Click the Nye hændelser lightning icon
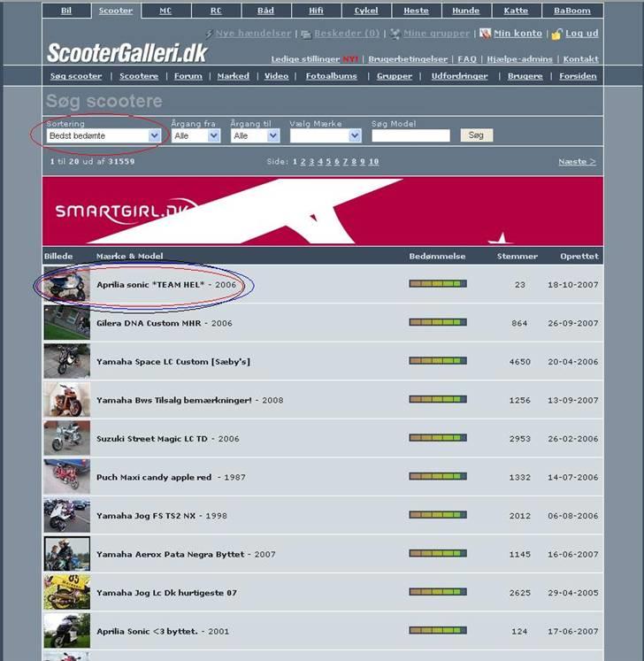The width and height of the screenshot is (644, 661). (x=209, y=34)
